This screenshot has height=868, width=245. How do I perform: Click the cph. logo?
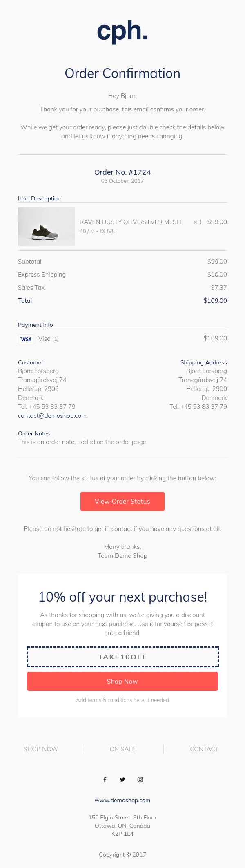coord(122,31)
